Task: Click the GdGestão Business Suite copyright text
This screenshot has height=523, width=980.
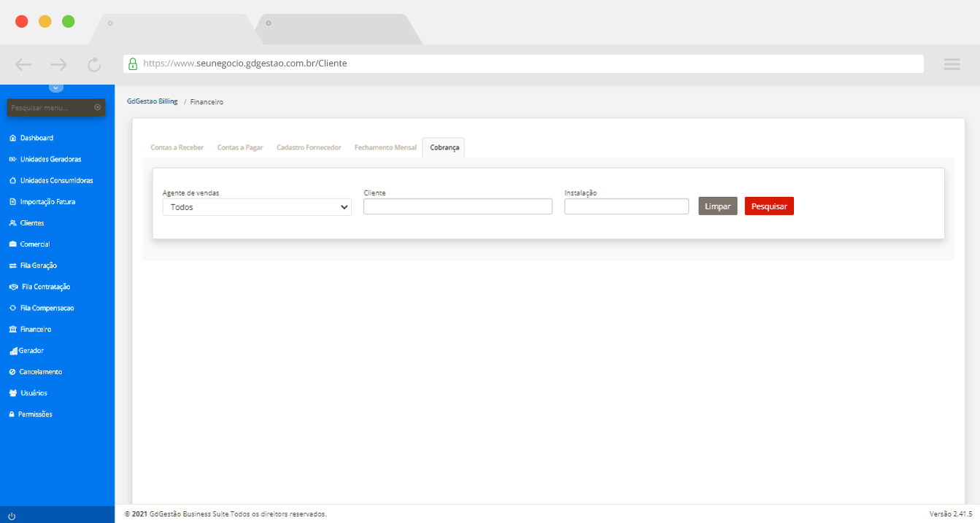Action: 225,514
